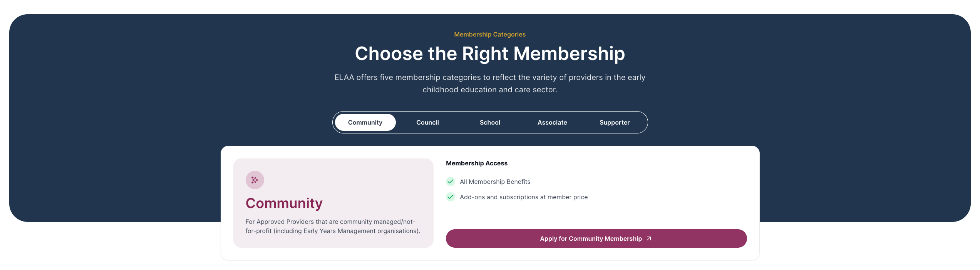Screen dimensions: 980x270
Task: Click the sparkle icon in the Community card
Action: [255, 180]
